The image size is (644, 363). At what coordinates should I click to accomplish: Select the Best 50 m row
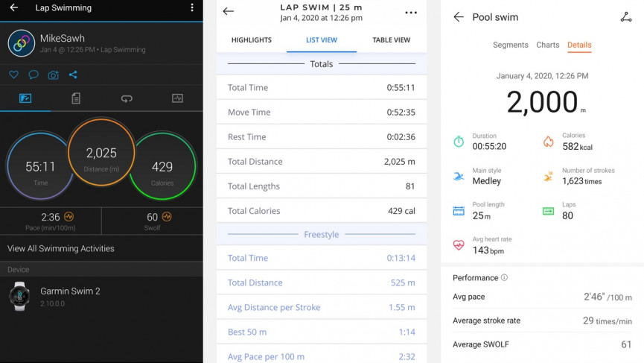(322, 332)
